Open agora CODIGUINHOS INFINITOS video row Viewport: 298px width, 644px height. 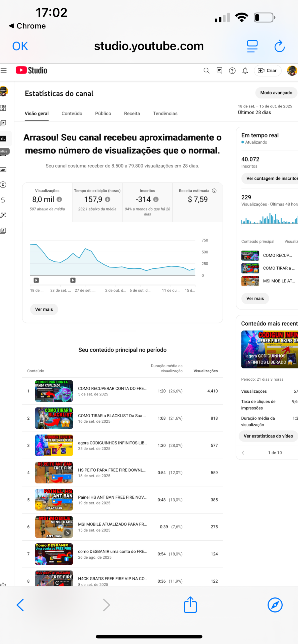tap(122, 446)
